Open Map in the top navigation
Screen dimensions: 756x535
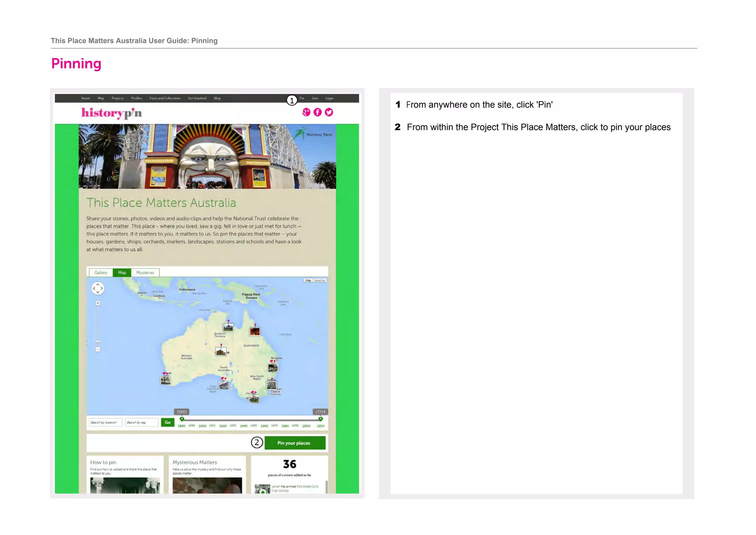coord(101,98)
